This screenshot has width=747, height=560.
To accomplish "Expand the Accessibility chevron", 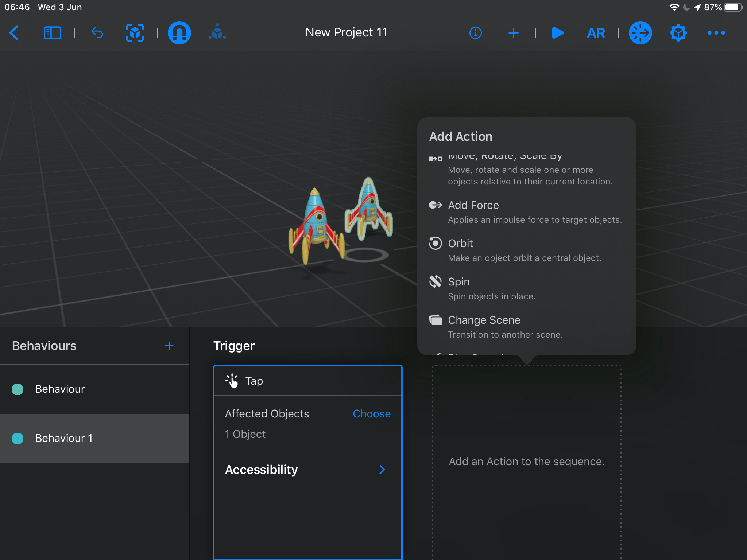I will tap(382, 470).
